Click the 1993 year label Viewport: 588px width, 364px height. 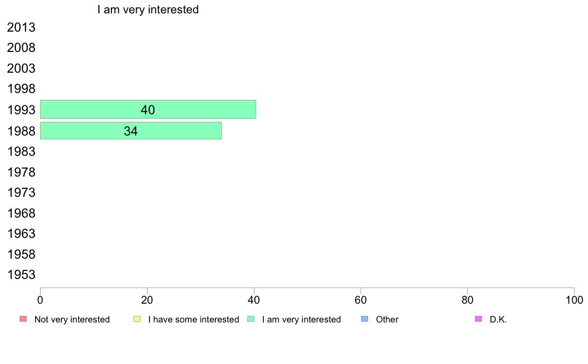(21, 110)
